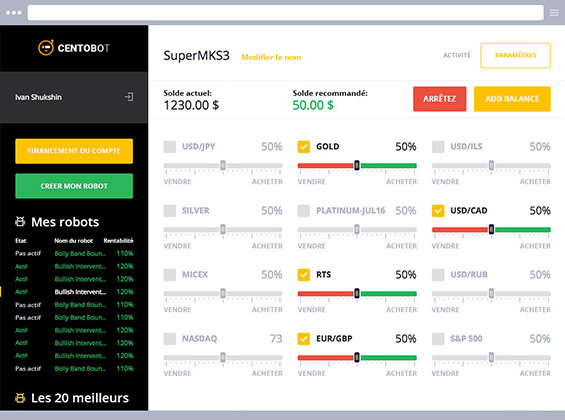Click the red ARRÊTEZ button
This screenshot has height=420, width=565.
coord(439,99)
